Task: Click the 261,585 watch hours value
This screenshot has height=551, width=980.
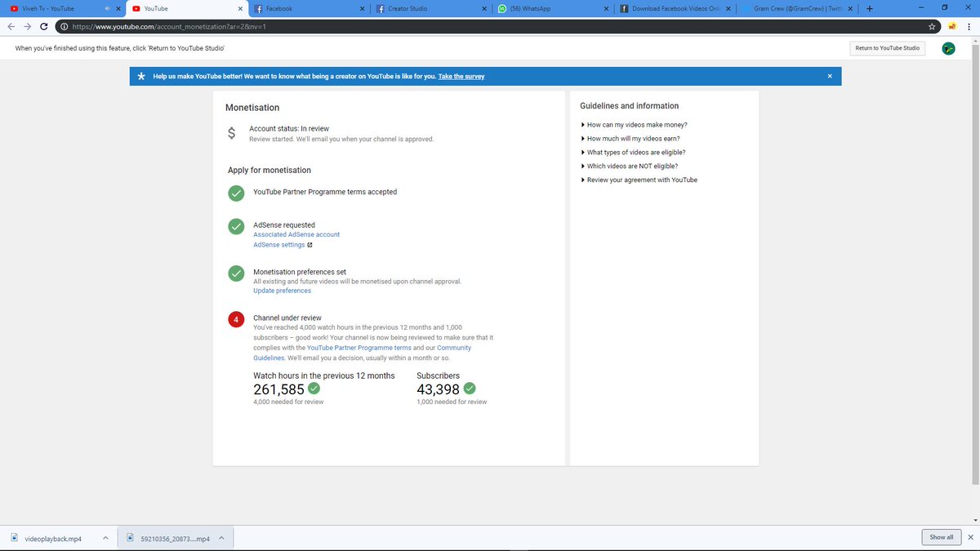Action: click(x=278, y=389)
